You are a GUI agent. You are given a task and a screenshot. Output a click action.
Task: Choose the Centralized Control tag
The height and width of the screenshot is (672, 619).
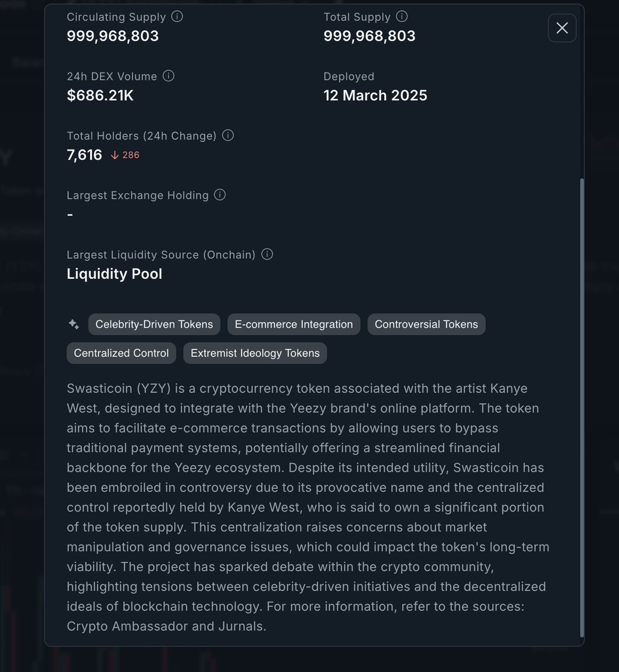pos(121,353)
